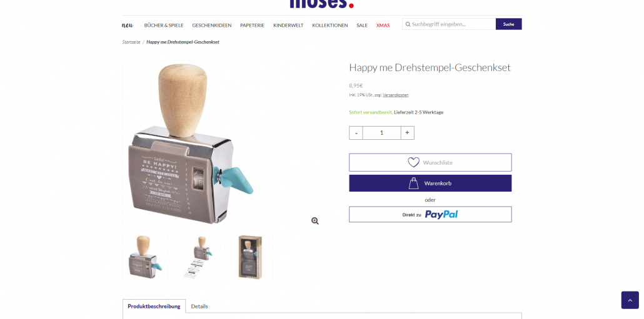Click the shopping bag icon in Warenkorb
The width and height of the screenshot is (644, 319).
click(x=413, y=184)
